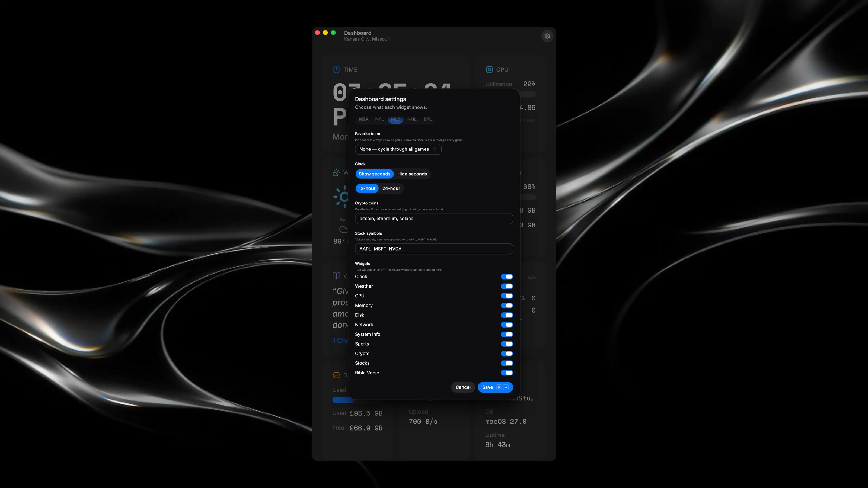Click the 'Dashboard' window title
Screen dimensions: 868x488
(358, 33)
